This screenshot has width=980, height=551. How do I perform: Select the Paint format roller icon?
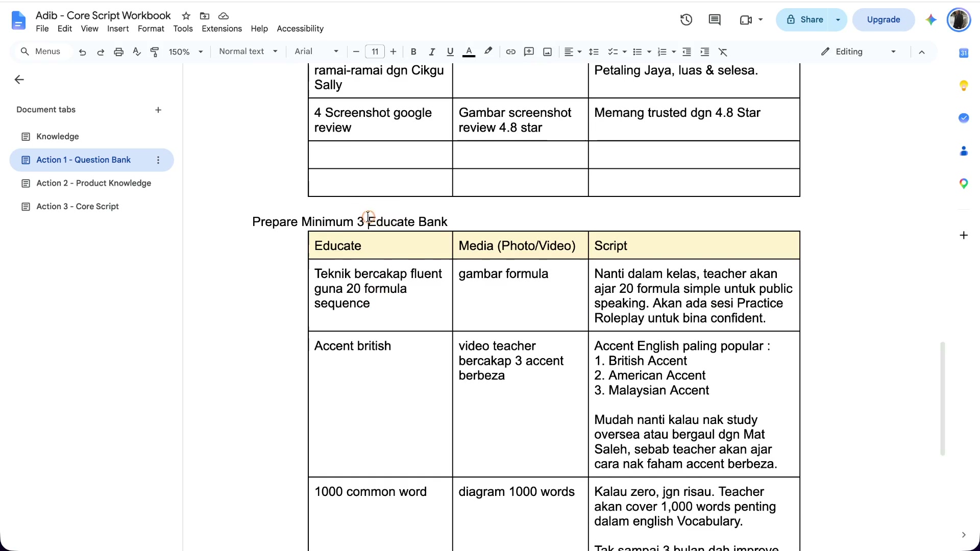(155, 52)
